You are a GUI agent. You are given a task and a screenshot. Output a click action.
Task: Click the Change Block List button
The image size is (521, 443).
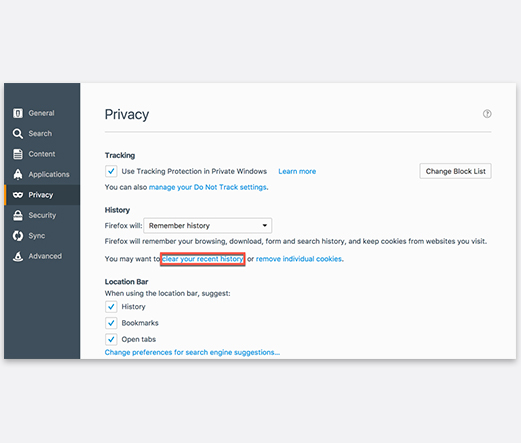point(455,171)
